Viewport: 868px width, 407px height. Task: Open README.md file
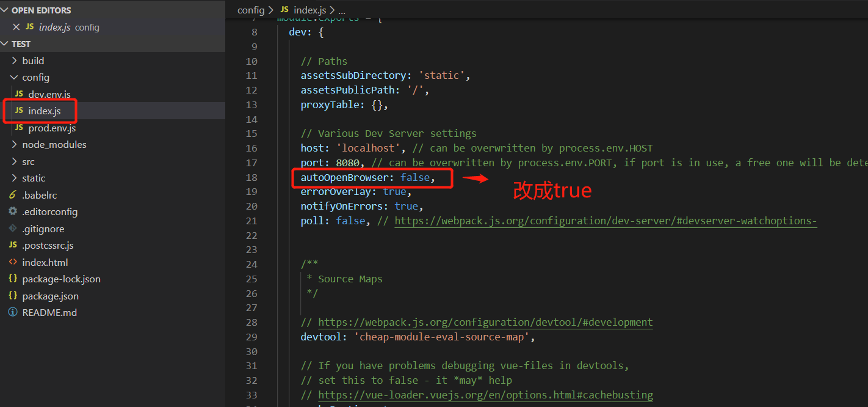click(x=49, y=313)
